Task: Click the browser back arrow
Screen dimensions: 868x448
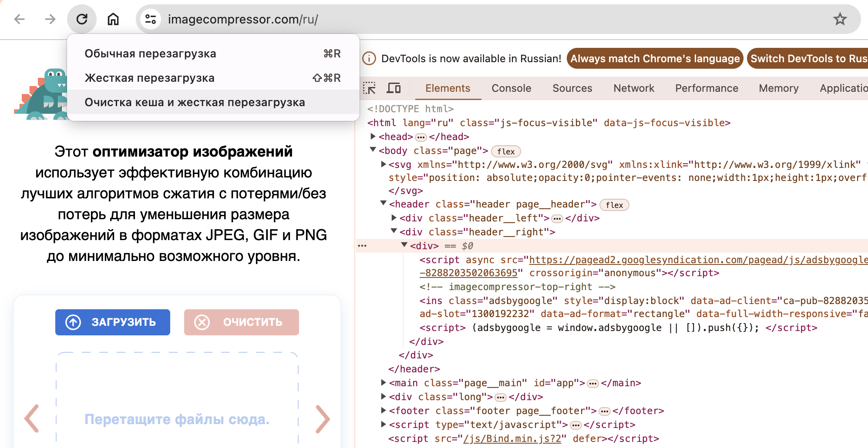Action: click(x=20, y=19)
